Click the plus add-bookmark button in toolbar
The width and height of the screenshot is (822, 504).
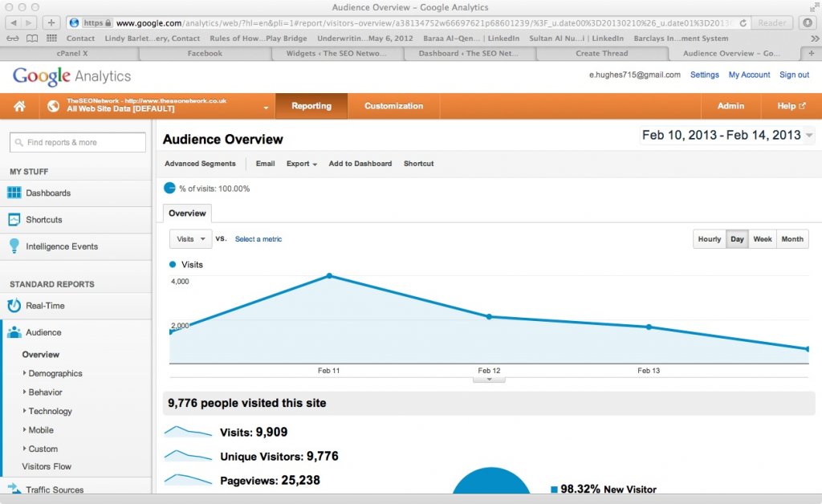point(51,23)
